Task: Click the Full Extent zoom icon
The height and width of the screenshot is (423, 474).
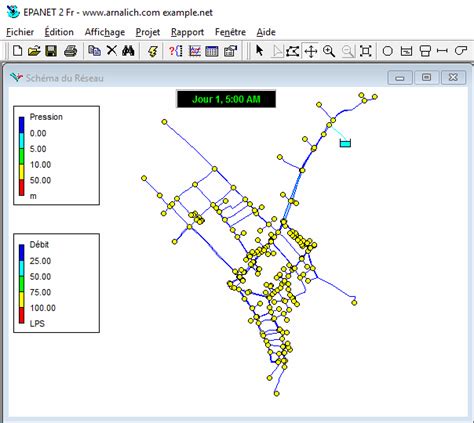Action: click(x=366, y=51)
